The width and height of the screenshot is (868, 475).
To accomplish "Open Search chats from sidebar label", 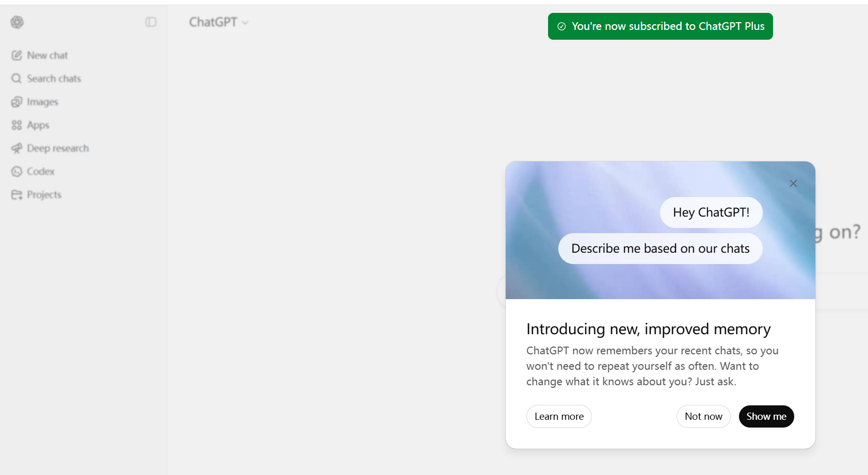I will (x=54, y=78).
